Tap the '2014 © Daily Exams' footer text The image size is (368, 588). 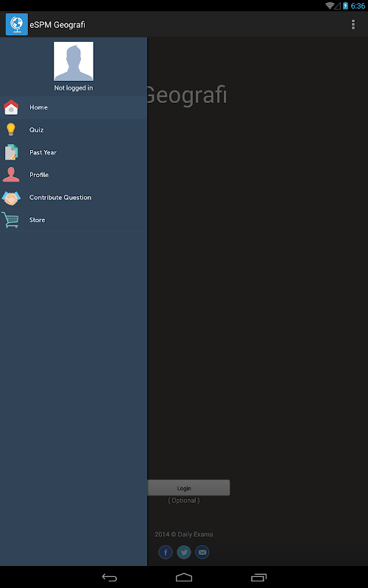[x=183, y=534]
